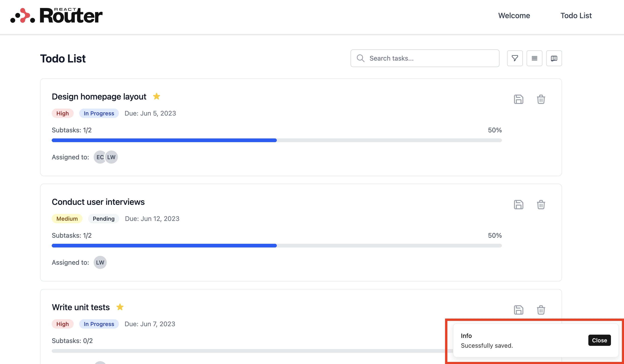
Task: Delete the Design homepage layout task
Action: pos(541,99)
